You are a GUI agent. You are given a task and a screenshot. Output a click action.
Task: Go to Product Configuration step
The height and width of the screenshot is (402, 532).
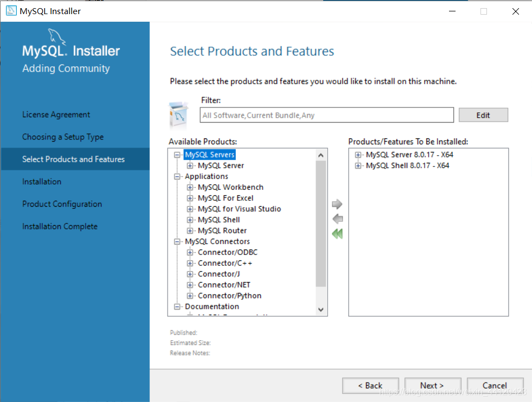coord(62,204)
